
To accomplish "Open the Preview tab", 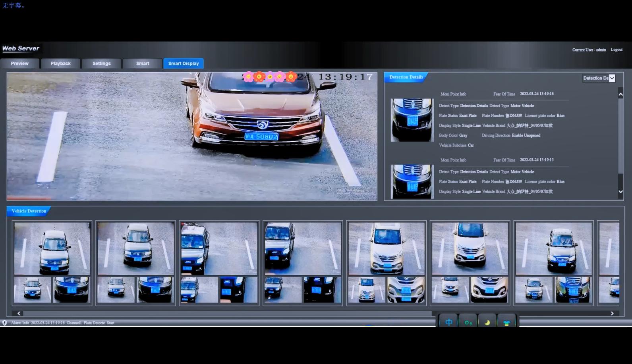I will point(20,64).
